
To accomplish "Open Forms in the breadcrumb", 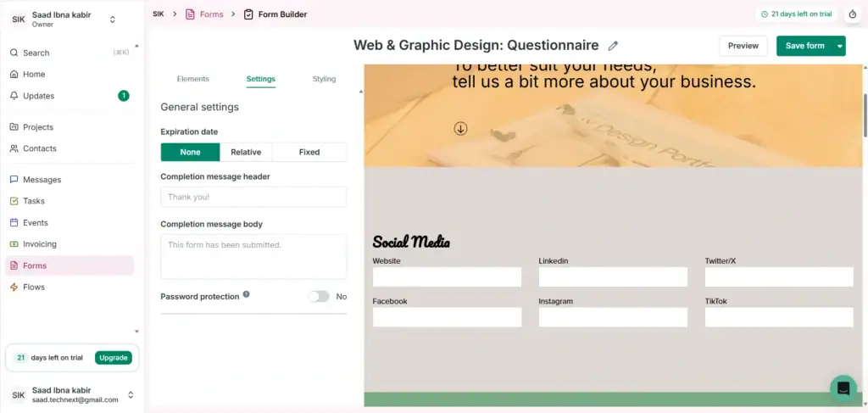I will (x=211, y=14).
